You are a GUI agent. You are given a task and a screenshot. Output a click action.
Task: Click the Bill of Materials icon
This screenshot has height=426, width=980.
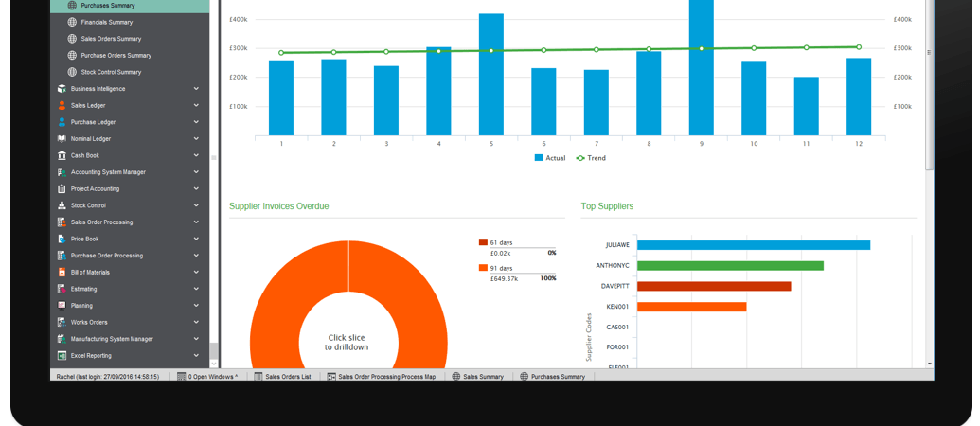[62, 272]
